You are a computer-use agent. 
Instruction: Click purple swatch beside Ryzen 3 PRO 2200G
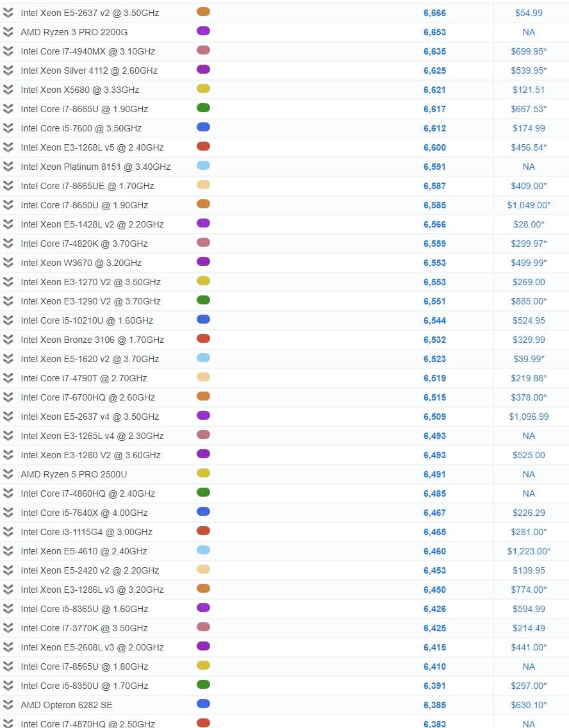[203, 31]
